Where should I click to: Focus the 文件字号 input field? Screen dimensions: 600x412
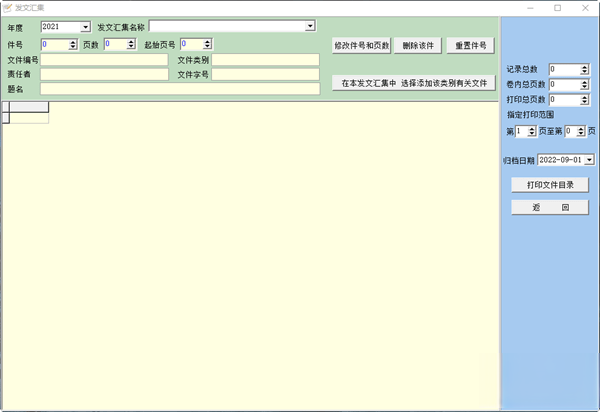coord(266,74)
